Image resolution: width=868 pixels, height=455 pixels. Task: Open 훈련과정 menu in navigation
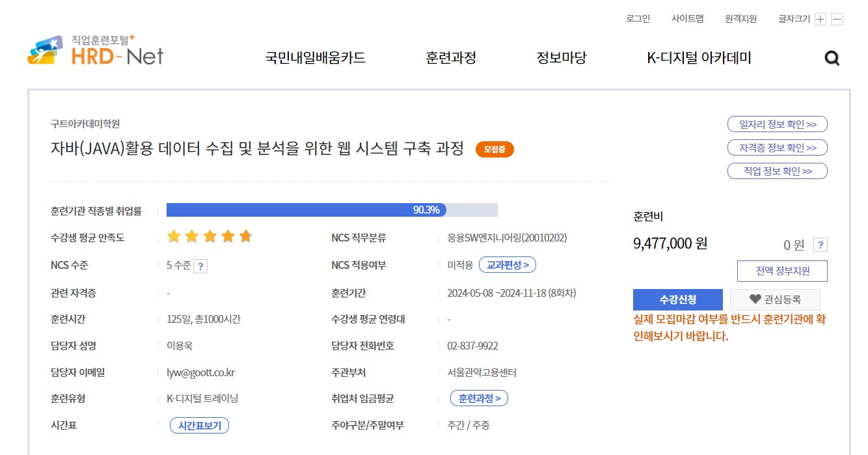[451, 58]
